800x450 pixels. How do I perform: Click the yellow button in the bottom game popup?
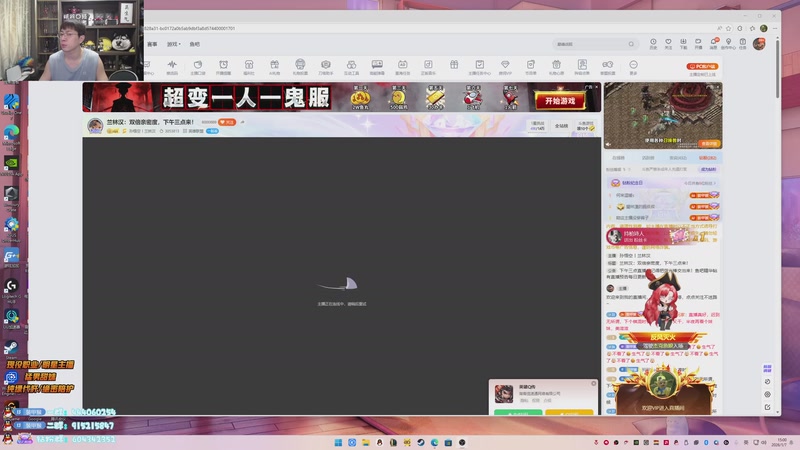coord(569,412)
